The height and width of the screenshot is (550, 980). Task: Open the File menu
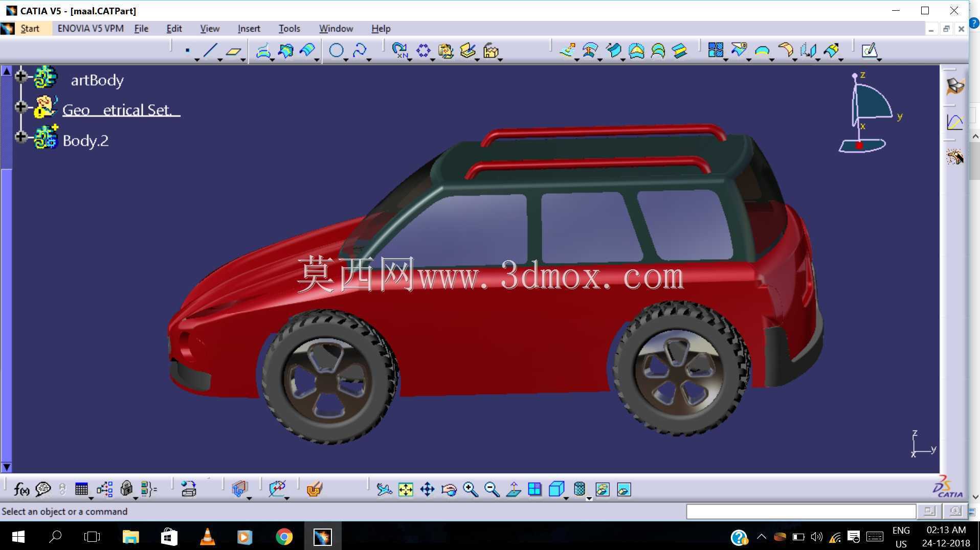point(141,29)
